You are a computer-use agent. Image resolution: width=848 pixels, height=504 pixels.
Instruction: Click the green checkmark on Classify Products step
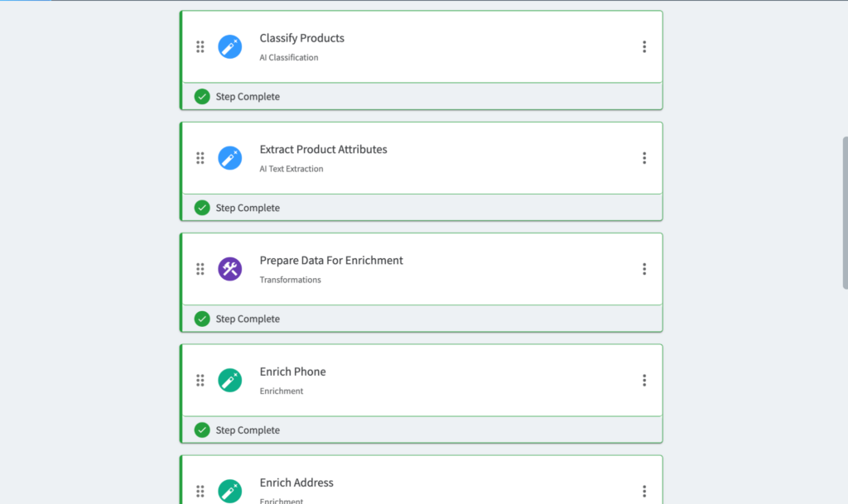point(201,96)
